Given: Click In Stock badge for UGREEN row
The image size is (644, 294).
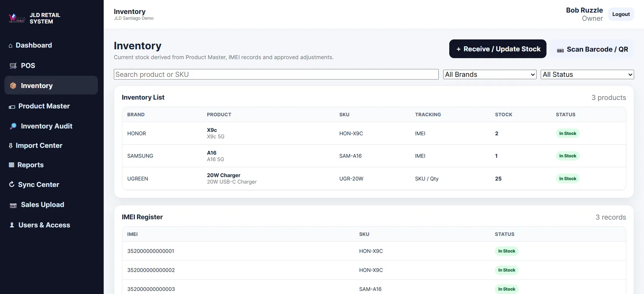Looking at the screenshot, I should pos(567,178).
